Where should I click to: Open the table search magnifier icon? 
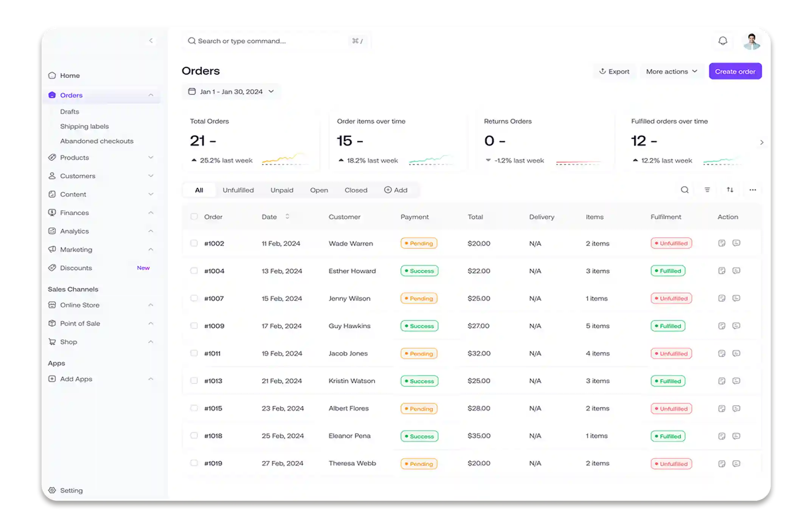tap(685, 190)
